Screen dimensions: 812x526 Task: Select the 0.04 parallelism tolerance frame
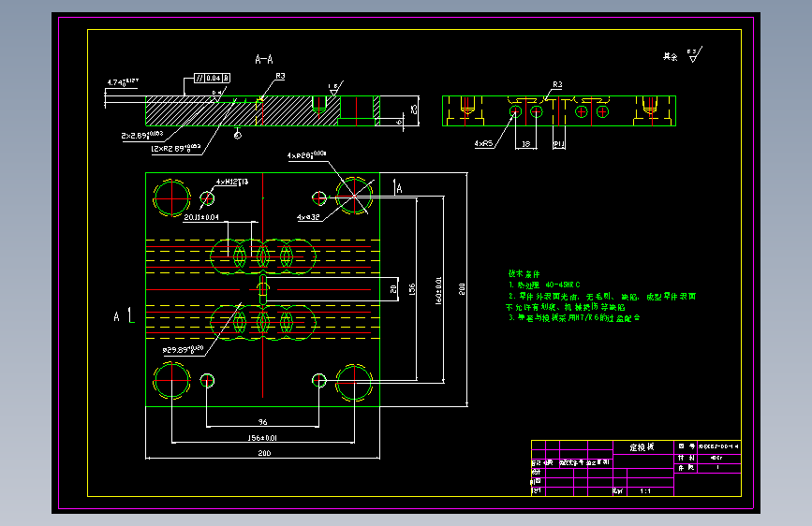213,79
